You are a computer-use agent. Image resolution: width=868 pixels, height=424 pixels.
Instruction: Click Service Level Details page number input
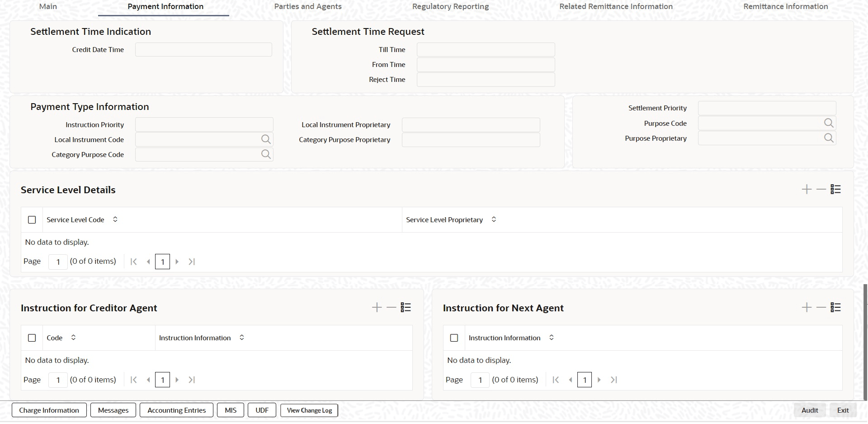click(x=58, y=262)
